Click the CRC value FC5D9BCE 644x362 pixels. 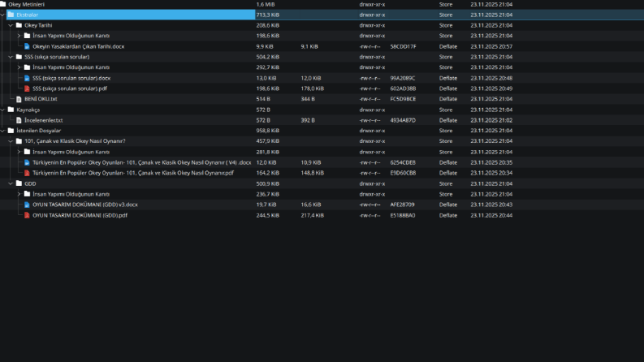(x=403, y=99)
